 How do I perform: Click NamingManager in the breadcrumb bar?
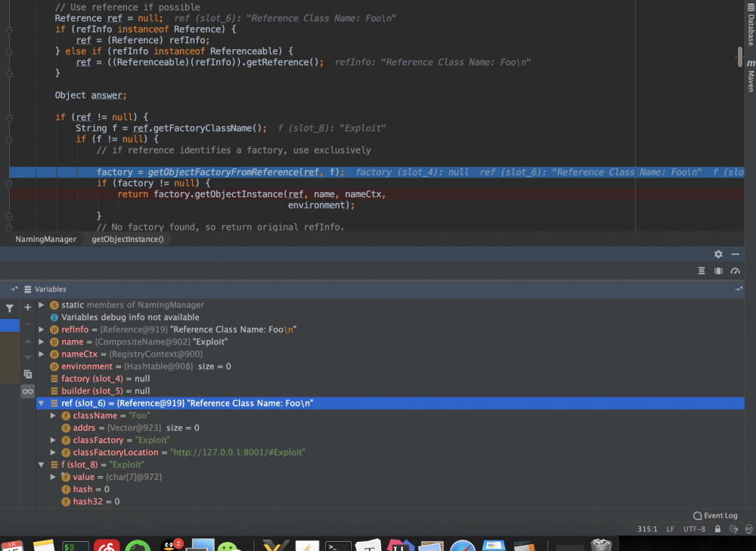tap(46, 239)
